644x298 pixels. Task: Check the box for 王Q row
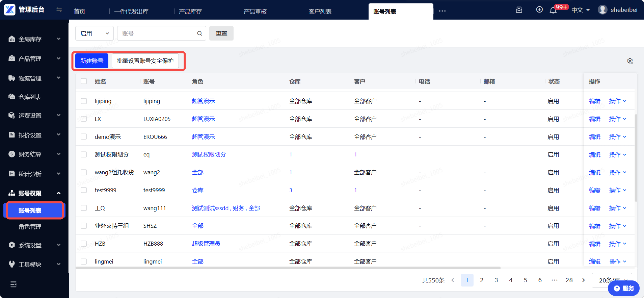[84, 208]
